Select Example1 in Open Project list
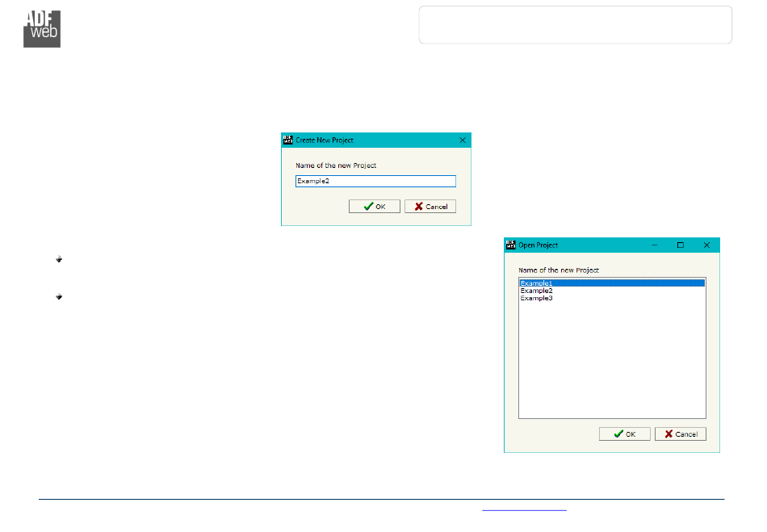The image size is (767, 532). [x=612, y=283]
